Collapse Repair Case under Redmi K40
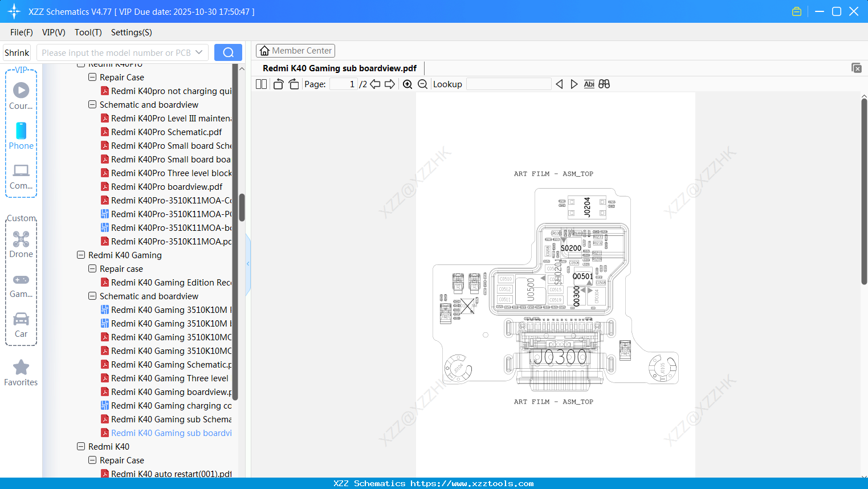Screen dimensions: 868x489 (x=92, y=460)
